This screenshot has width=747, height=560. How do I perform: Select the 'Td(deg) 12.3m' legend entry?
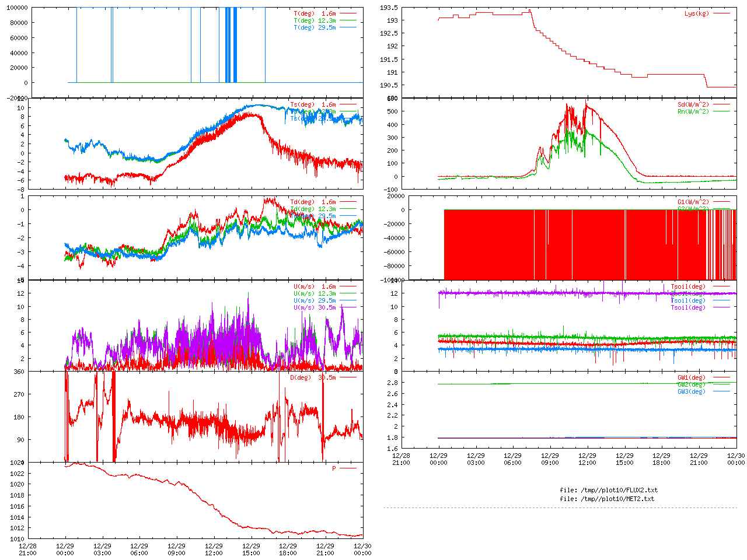click(x=313, y=209)
